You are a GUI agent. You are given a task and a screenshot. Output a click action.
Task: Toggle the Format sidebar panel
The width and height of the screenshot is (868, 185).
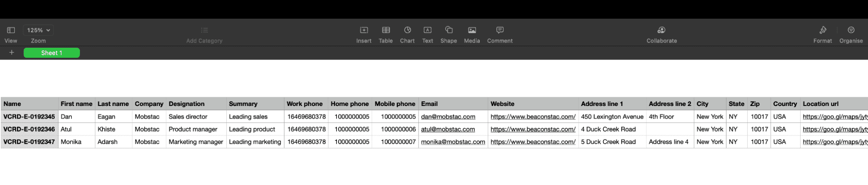coord(822,30)
